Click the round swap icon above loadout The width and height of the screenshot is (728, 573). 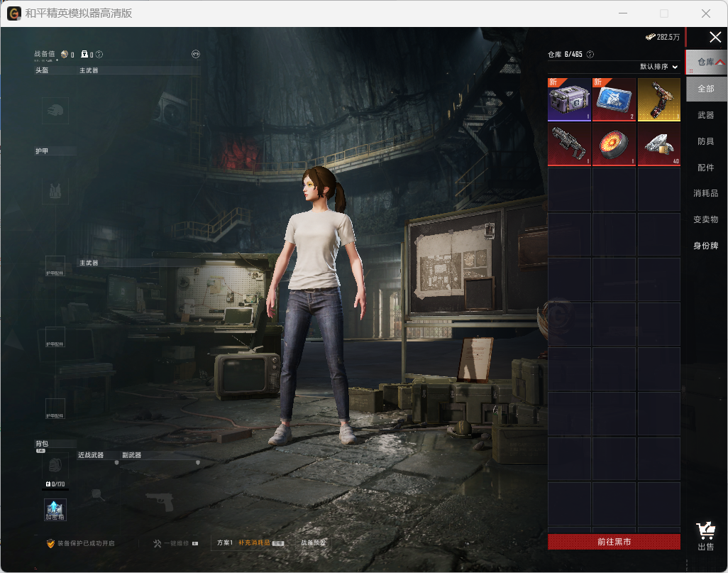point(196,55)
